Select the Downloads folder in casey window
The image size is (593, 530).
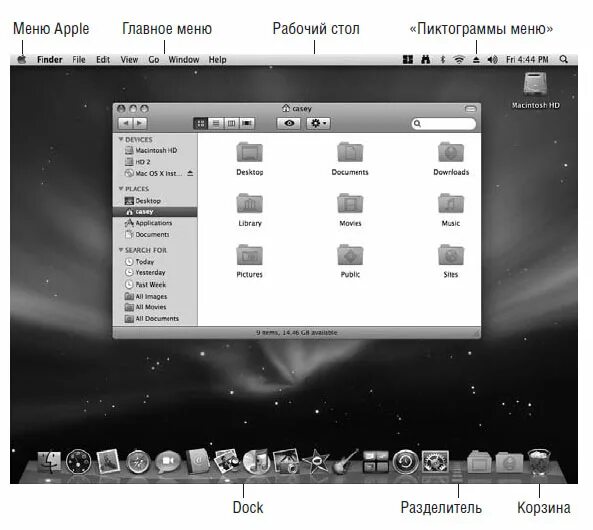click(451, 159)
